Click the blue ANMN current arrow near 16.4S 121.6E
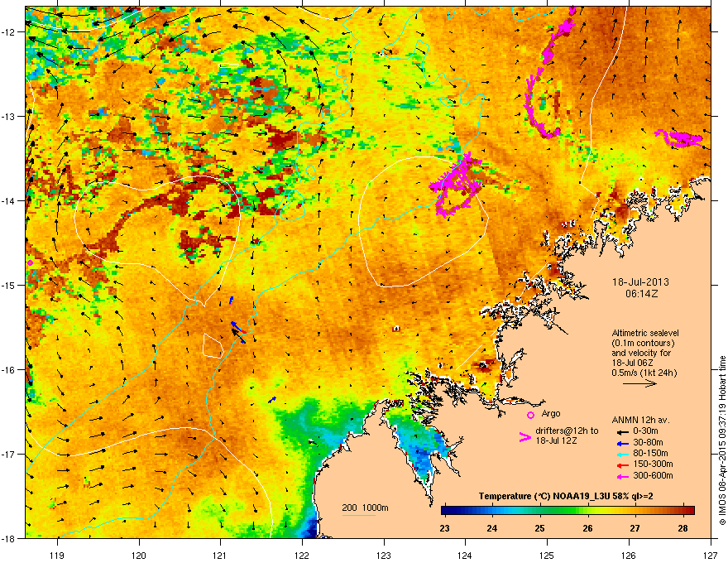 point(272,400)
